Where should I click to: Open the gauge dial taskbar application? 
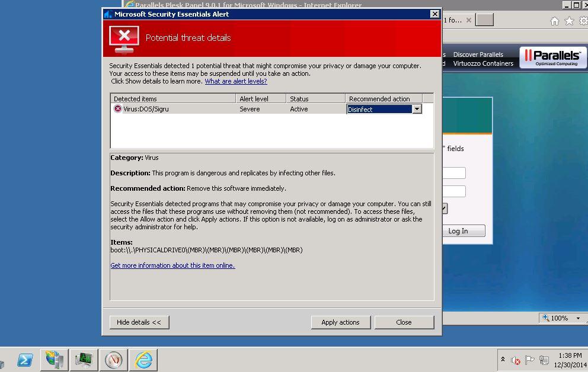click(114, 360)
